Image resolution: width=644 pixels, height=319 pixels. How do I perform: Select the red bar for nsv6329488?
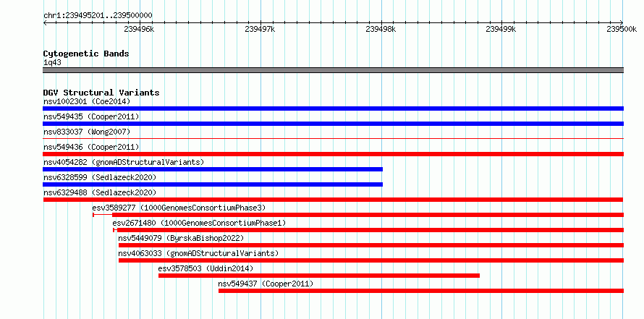coord(333,200)
